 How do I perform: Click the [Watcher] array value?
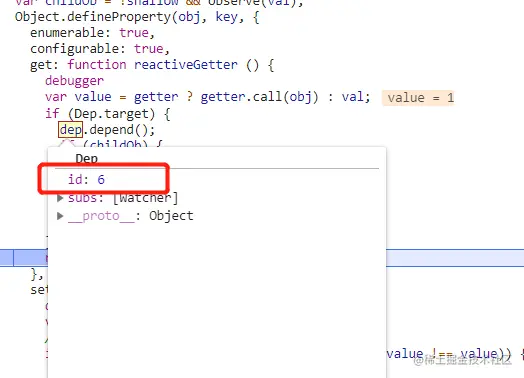[146, 198]
